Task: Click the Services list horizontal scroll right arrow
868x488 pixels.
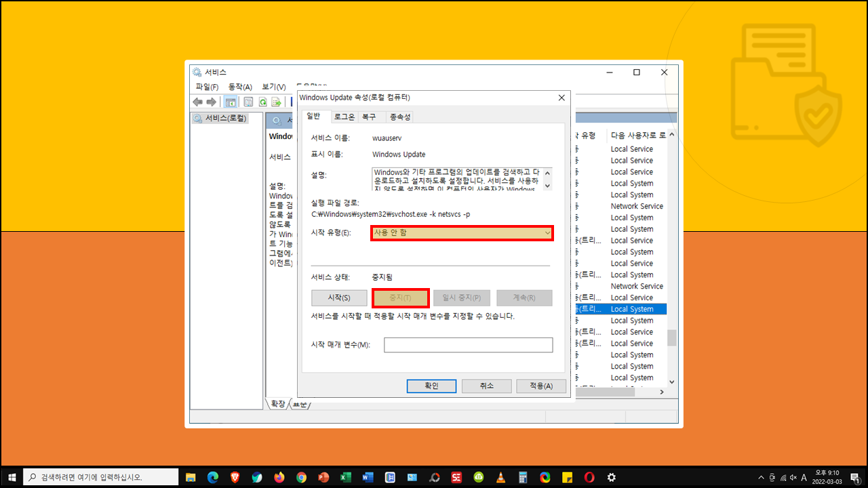Action: 663,391
